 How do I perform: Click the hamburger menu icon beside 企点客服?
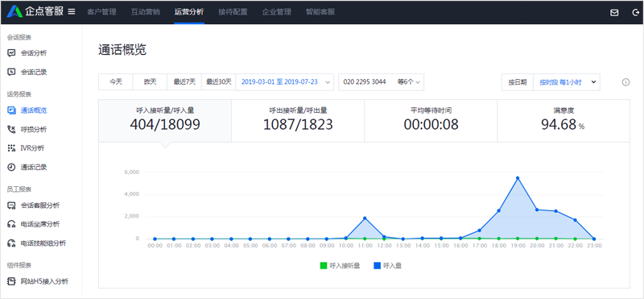click(72, 11)
